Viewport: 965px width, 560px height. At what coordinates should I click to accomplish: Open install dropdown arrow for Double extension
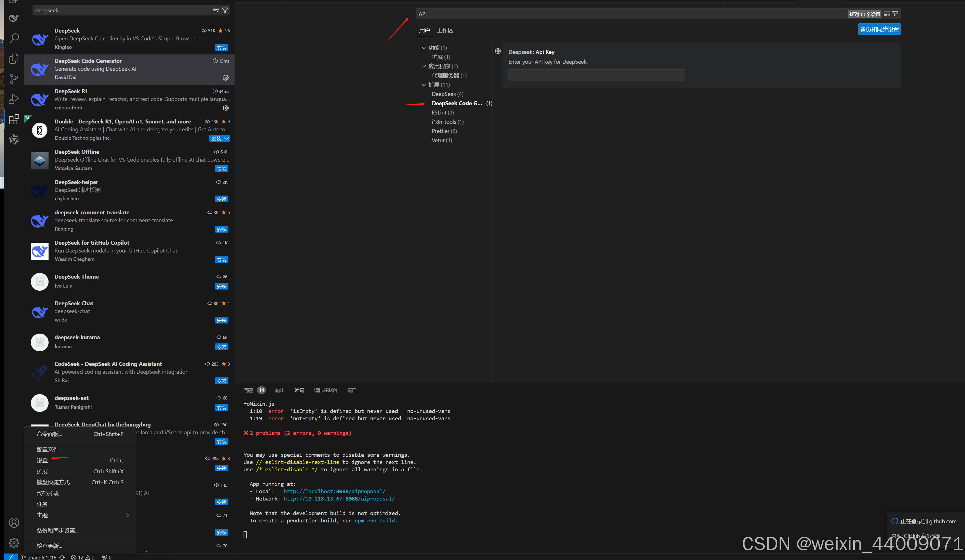(227, 138)
